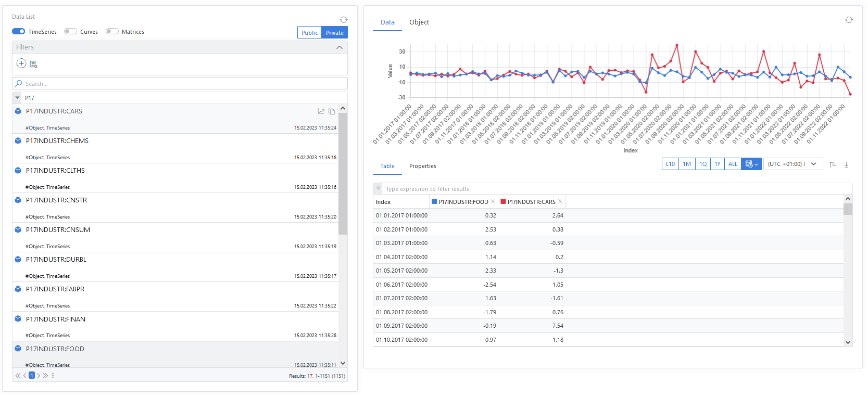Image resolution: width=868 pixels, height=398 pixels.
Task: Copy the P17INDUSTR:CARS item
Action: pos(332,111)
